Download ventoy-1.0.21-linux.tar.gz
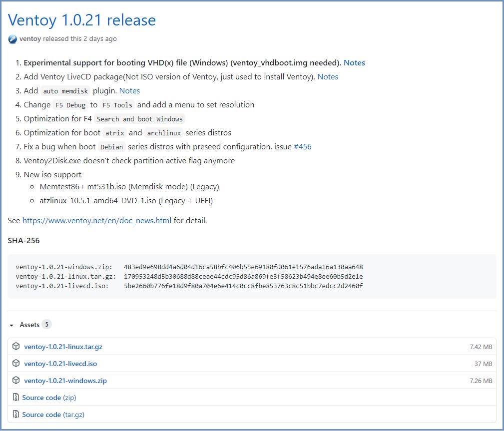The height and width of the screenshot is (431, 504). click(63, 347)
